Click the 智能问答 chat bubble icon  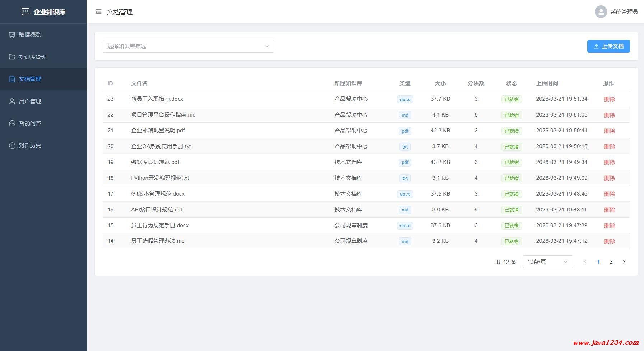(12, 123)
